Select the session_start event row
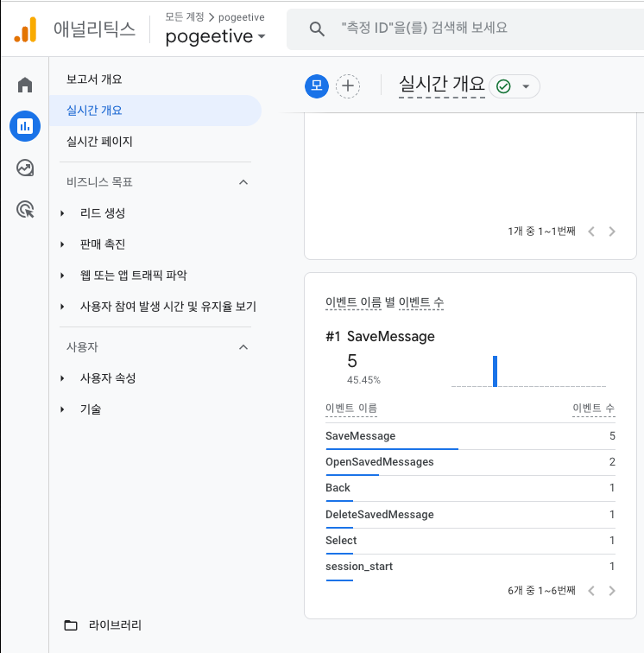 tap(470, 567)
